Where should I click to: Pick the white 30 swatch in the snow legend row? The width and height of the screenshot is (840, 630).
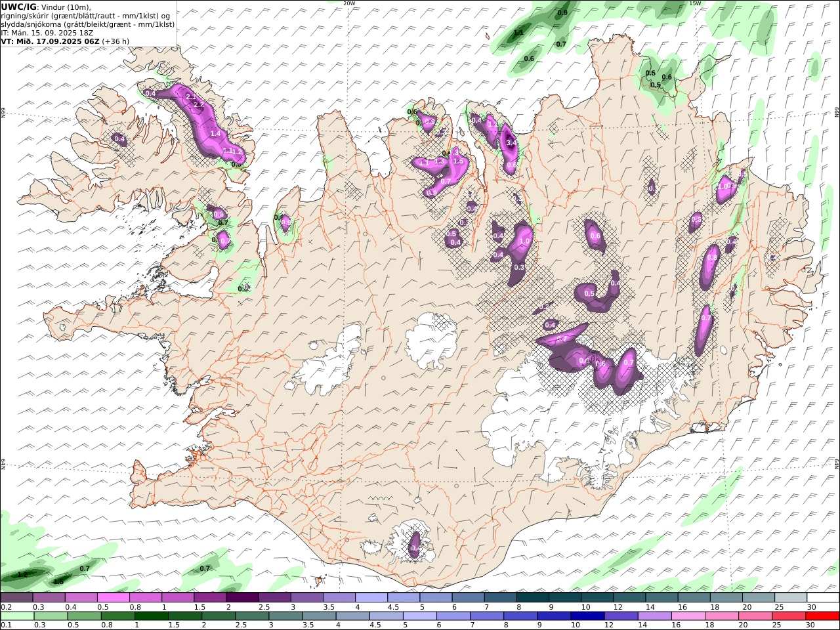point(822,598)
